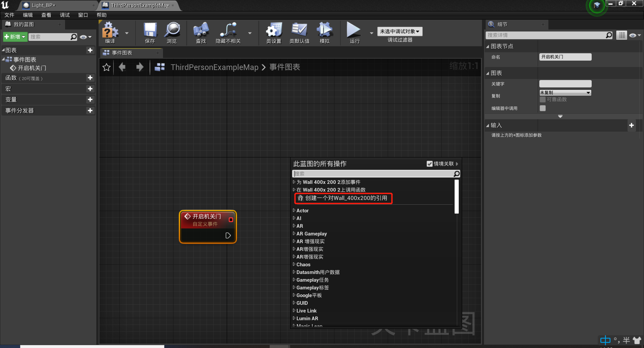
Task: Toggle property matrix grid button in 细节
Action: coord(622,35)
